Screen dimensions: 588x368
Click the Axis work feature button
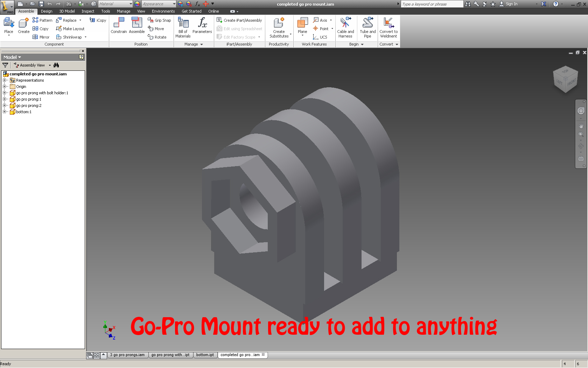pos(320,20)
